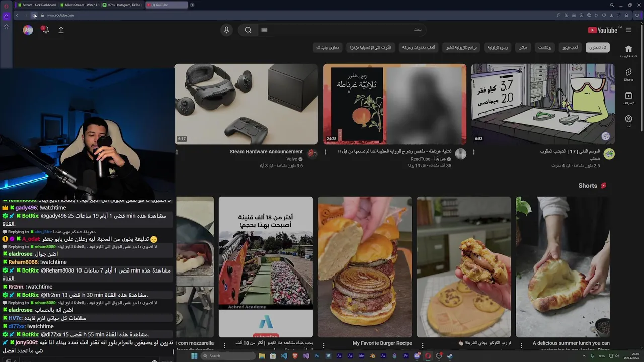Screen dimensions: 644x362
Task: Open a new browser tab with plus button
Action: [x=192, y=5]
